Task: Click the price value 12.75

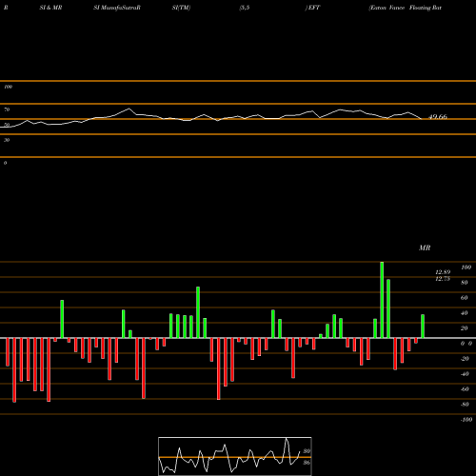Action: coord(443,279)
